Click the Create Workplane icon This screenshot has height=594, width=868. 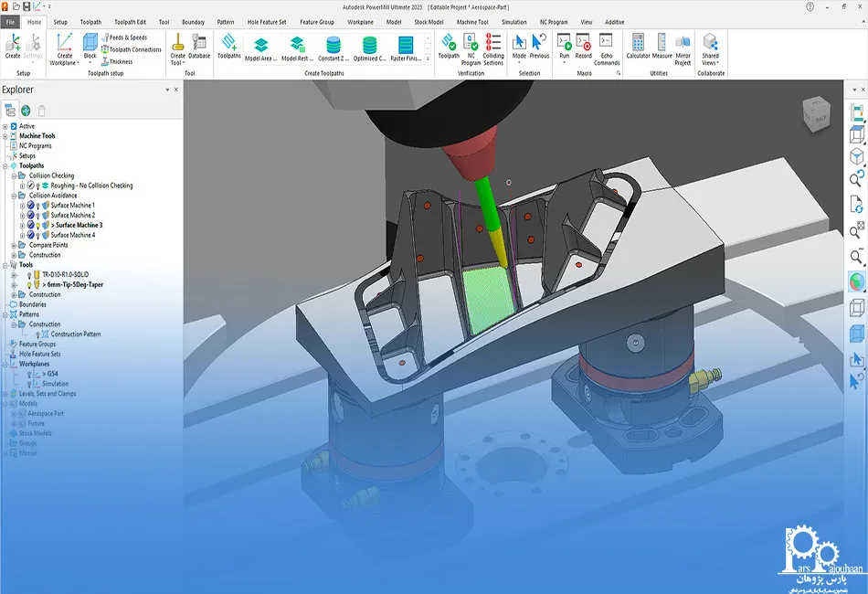(64, 46)
